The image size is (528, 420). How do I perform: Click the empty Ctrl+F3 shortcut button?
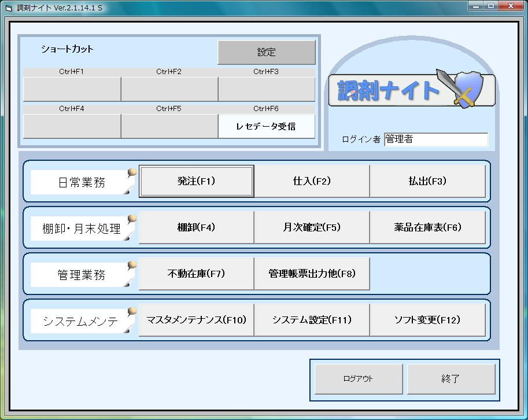[x=267, y=89]
